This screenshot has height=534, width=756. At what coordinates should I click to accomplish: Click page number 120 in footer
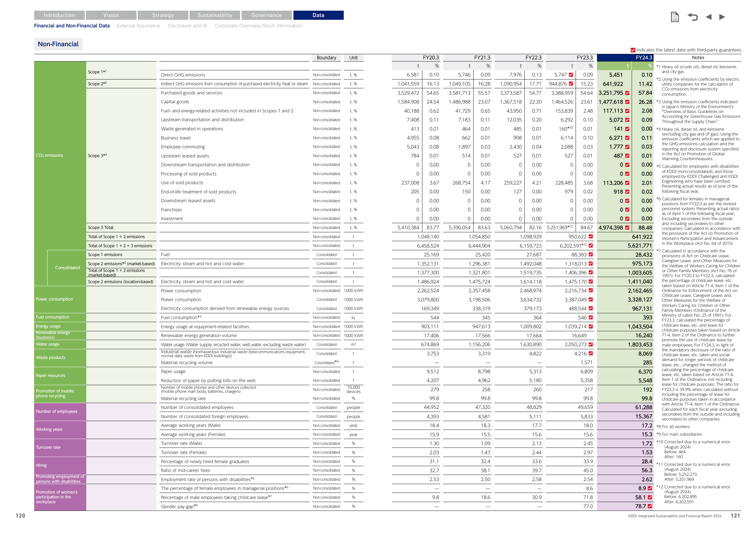[20, 515]
